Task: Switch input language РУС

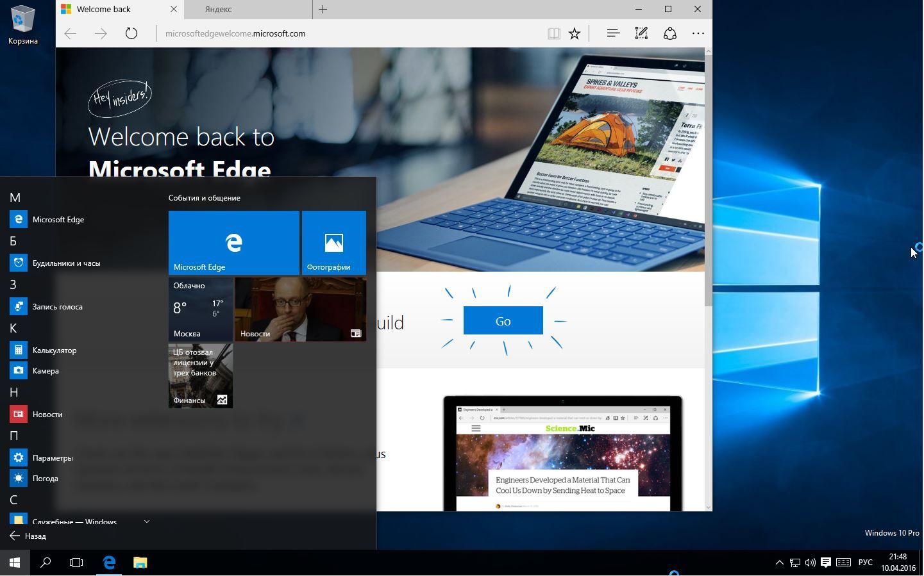Action: 866,563
